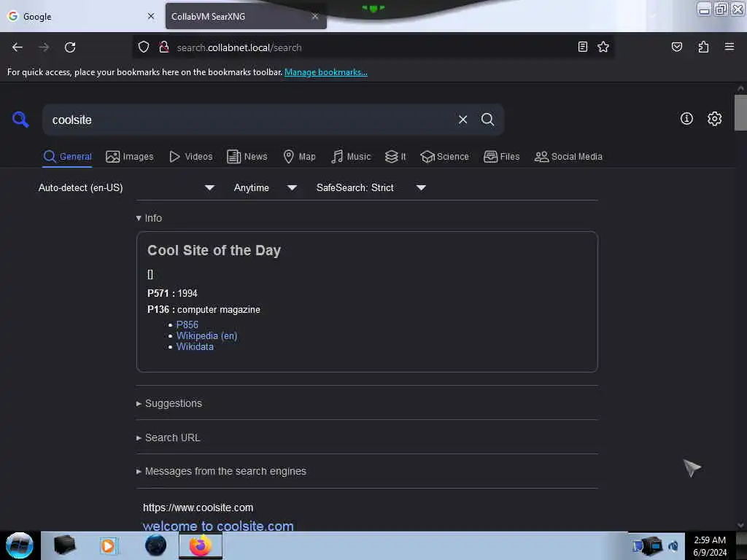This screenshot has width=747, height=560.
Task: Open the Auto-detect (en-US) language dropdown
Action: 126,187
